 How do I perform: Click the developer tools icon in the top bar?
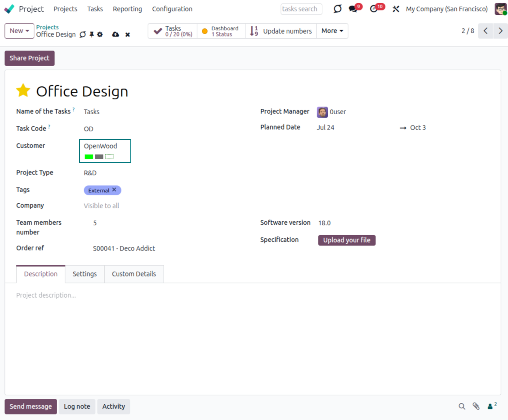coord(396,9)
